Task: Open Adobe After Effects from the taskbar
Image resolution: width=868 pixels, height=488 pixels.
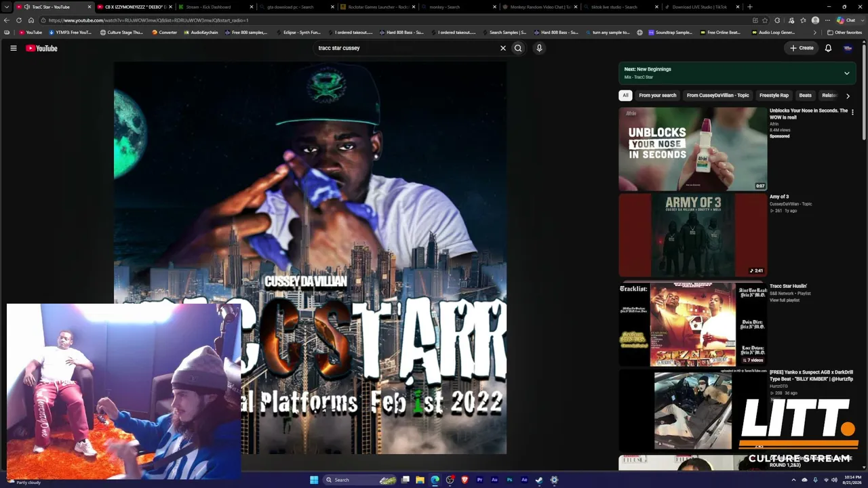Action: point(524,480)
